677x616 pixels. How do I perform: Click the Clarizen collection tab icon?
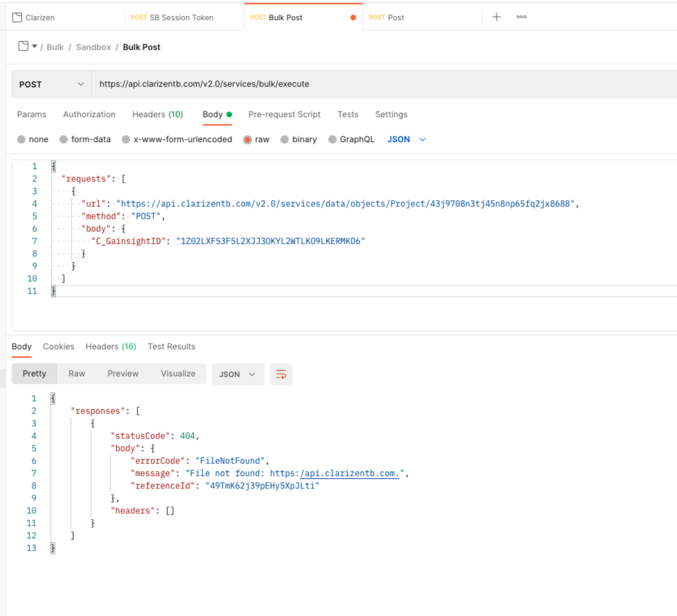coord(17,17)
